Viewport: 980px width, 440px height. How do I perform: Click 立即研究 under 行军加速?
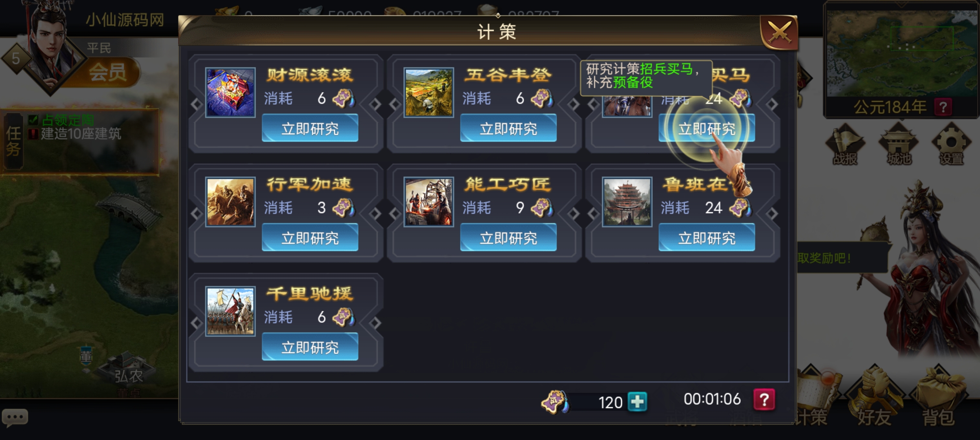pos(310,238)
